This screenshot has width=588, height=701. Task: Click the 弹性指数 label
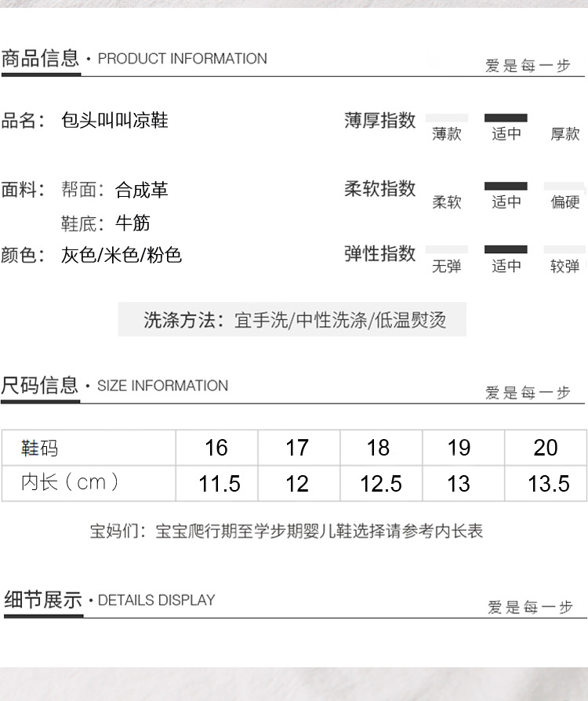coord(380,253)
